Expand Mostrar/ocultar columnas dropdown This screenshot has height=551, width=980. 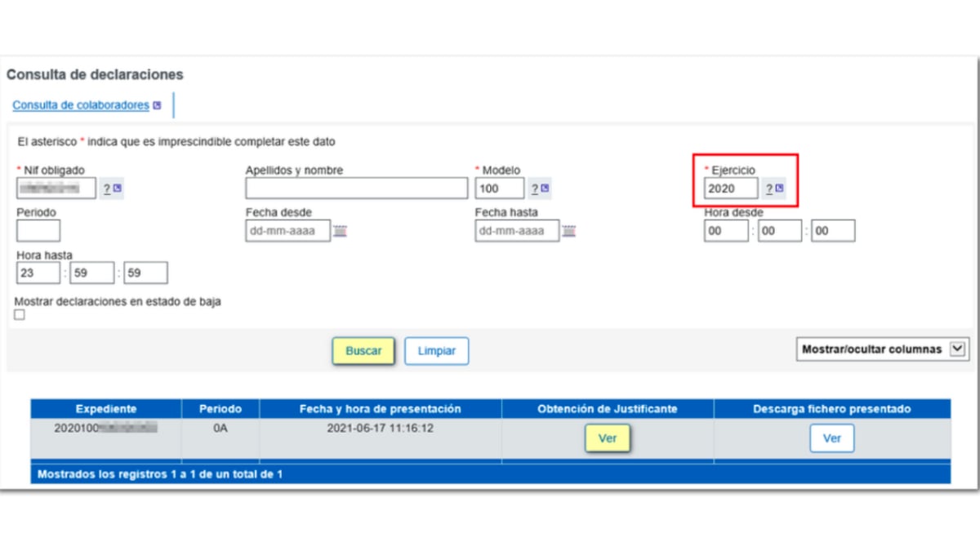(x=883, y=349)
